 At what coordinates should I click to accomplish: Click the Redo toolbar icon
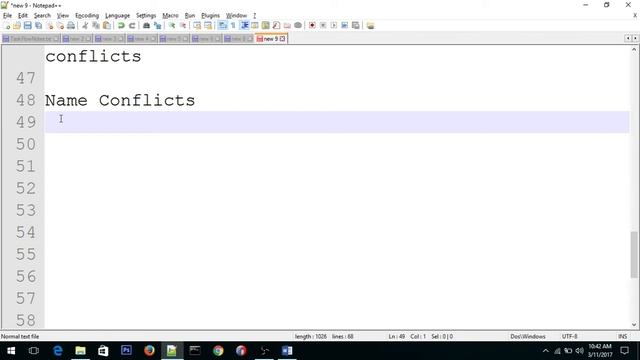[132, 26]
